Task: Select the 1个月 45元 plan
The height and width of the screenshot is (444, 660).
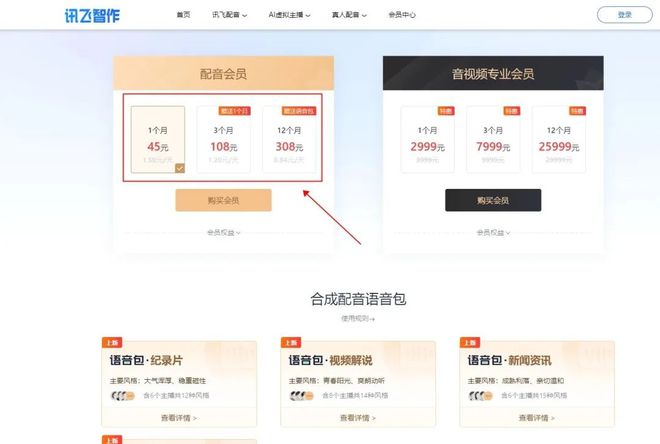Action: click(x=158, y=139)
